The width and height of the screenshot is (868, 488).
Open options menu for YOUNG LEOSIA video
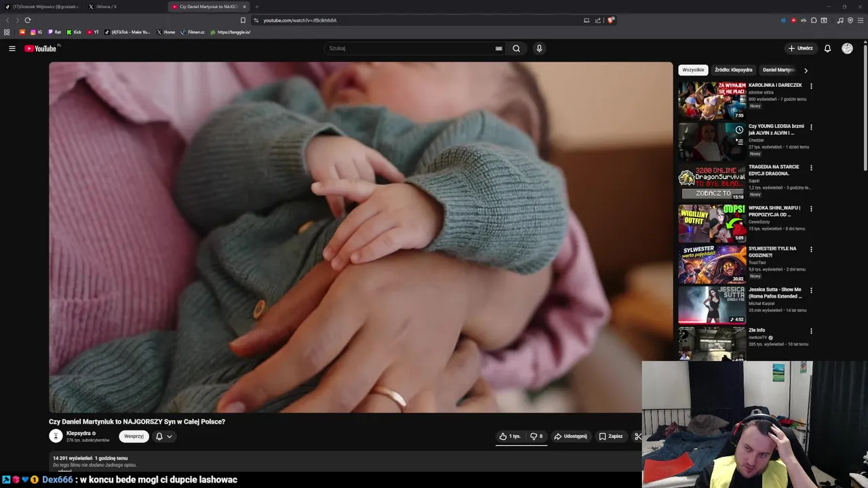pyautogui.click(x=811, y=127)
